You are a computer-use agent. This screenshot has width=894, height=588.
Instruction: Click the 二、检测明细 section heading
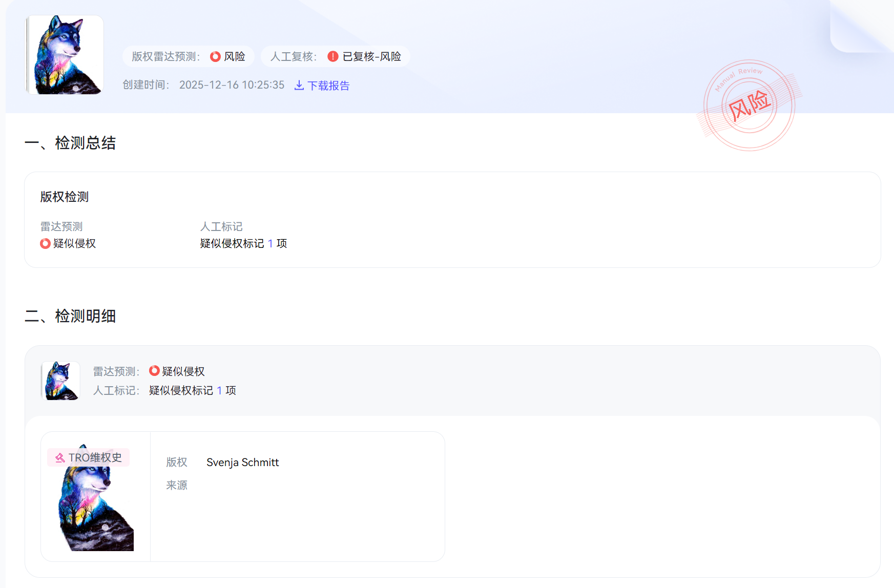click(x=70, y=316)
